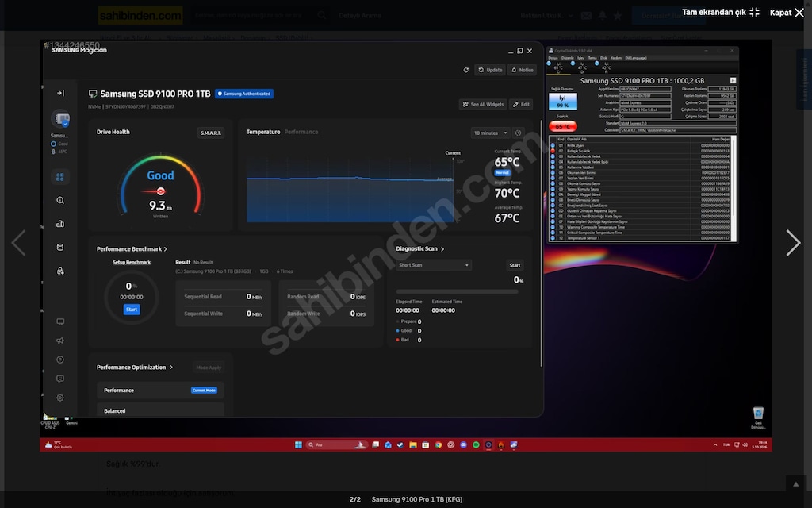Click the Magician window vertical scrollbar

tap(542, 243)
